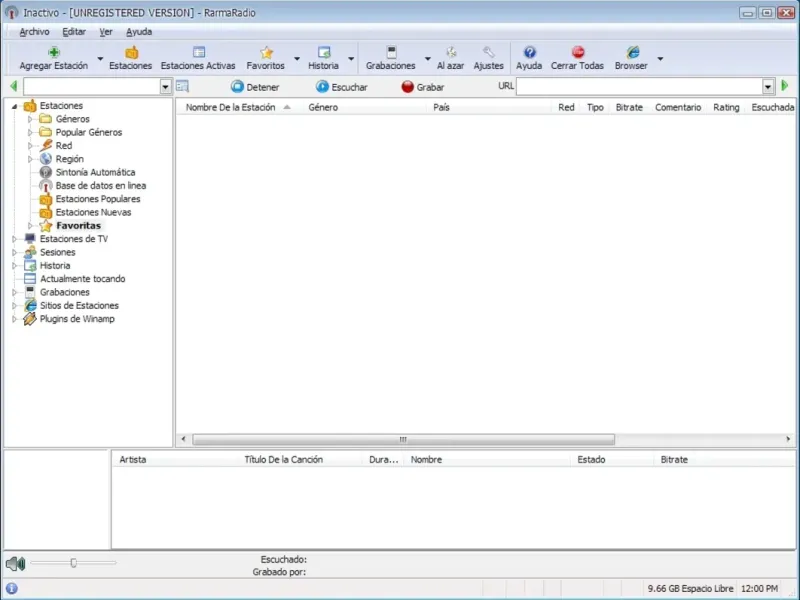Select Estaciones Nuevas node
Image resolution: width=800 pixels, height=600 pixels.
(x=93, y=212)
